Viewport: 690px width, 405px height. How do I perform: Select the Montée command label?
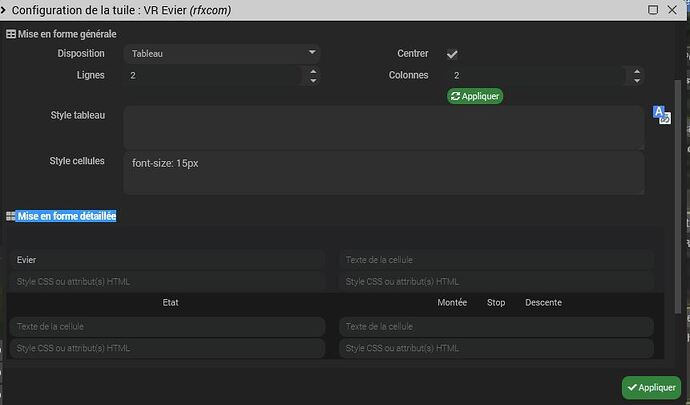coord(452,303)
